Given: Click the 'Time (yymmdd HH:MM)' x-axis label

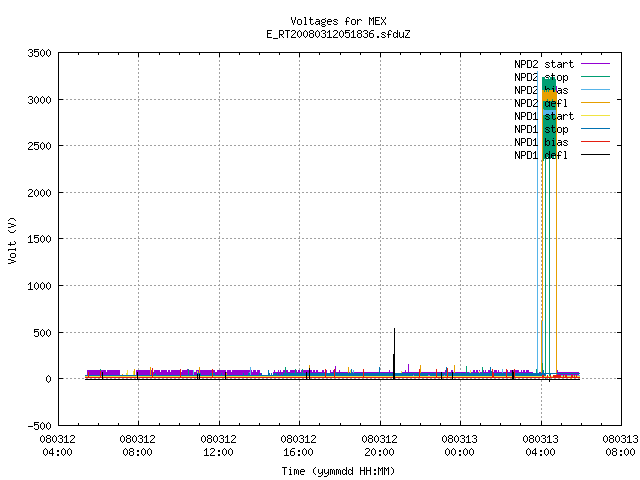Looking at the screenshot, I should pyautogui.click(x=338, y=471).
